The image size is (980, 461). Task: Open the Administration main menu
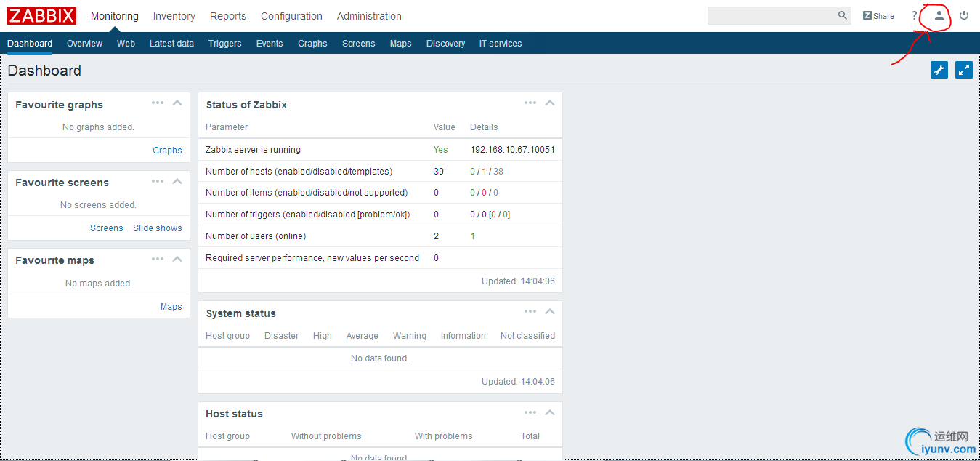pos(369,16)
